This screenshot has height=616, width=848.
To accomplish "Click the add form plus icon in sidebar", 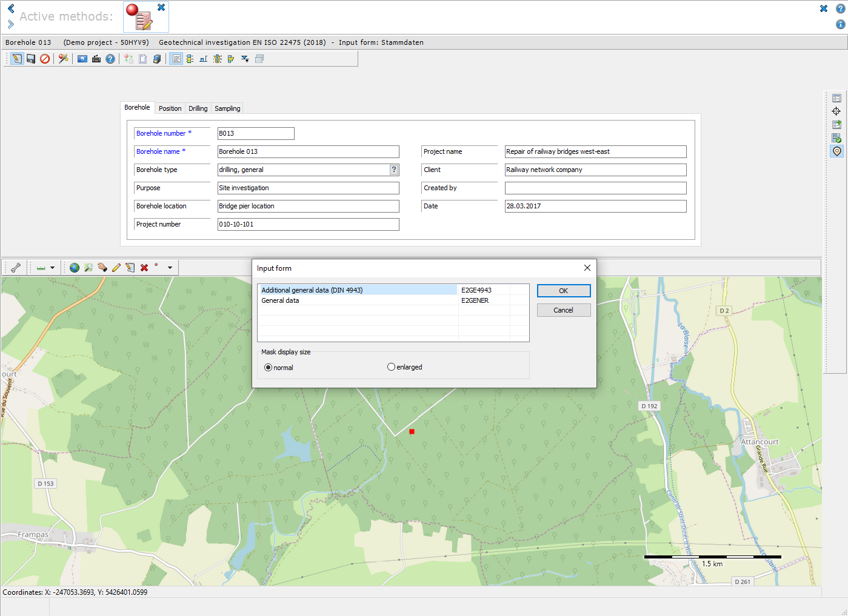I will click(x=836, y=125).
